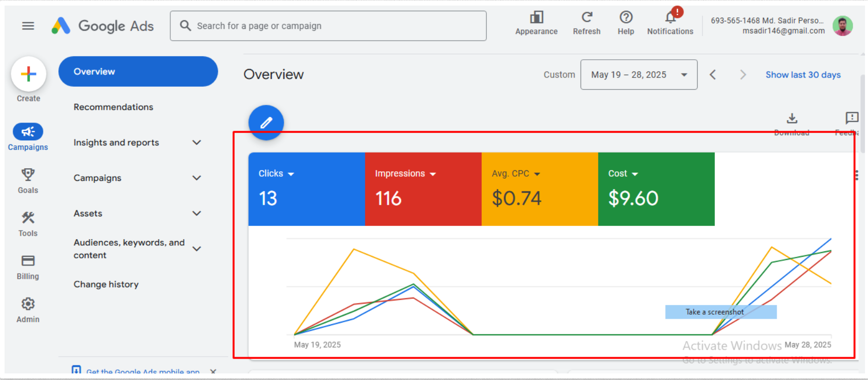The width and height of the screenshot is (868, 380).
Task: Click the May 28, 2025 axis label
Action: click(808, 345)
